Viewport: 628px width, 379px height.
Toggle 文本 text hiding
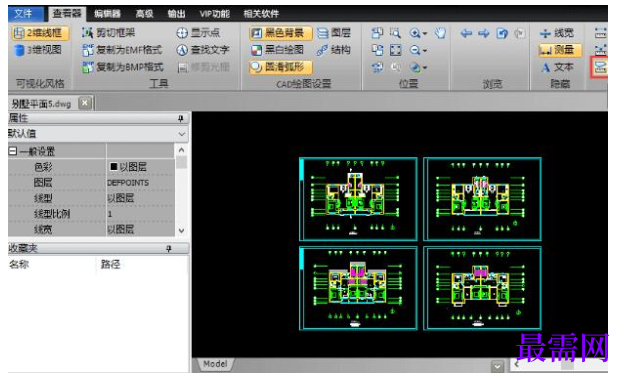[557, 67]
